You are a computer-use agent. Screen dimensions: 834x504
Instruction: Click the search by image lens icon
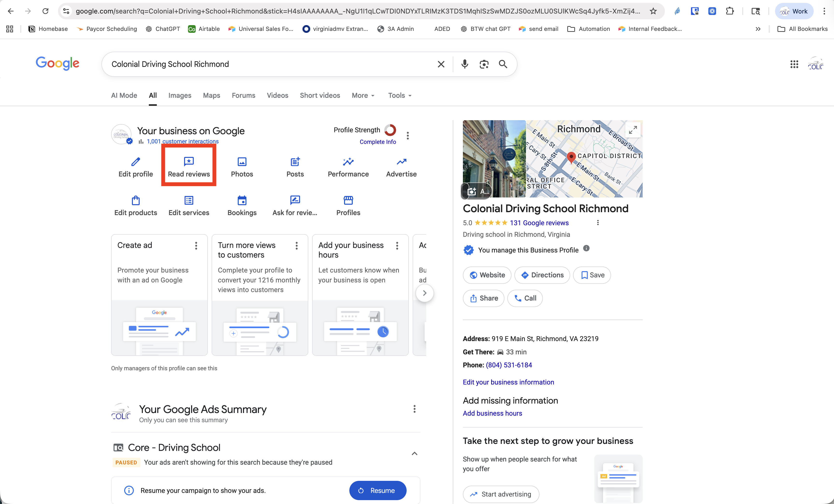pyautogui.click(x=484, y=64)
